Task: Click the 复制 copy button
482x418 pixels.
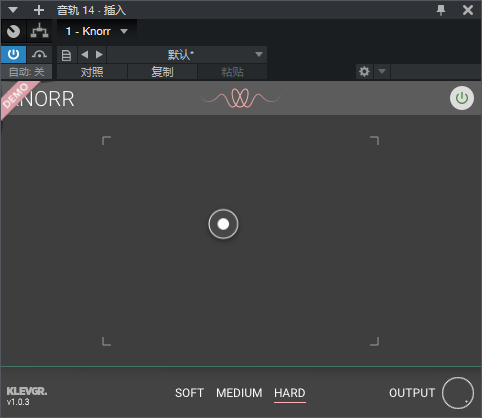Action: [162, 72]
